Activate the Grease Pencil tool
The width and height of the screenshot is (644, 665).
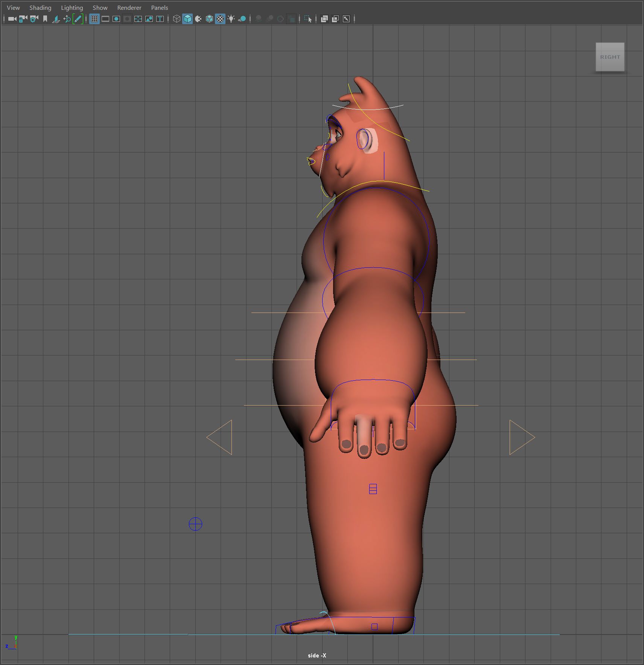tap(78, 19)
